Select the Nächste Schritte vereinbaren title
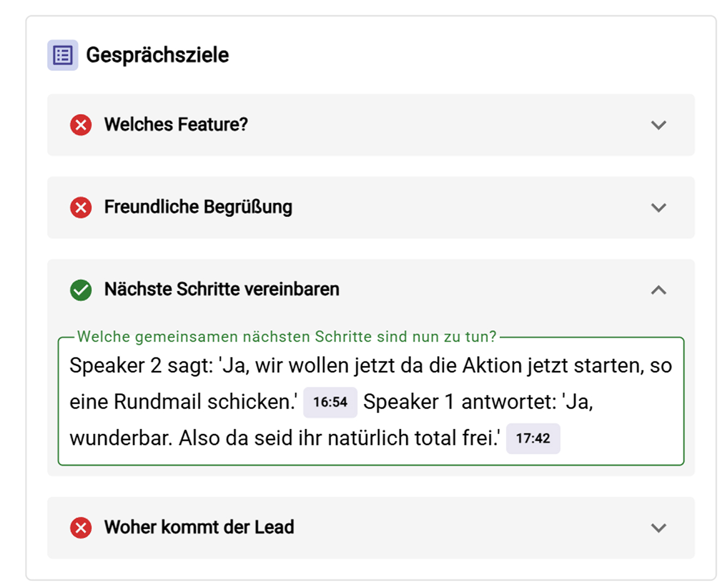The width and height of the screenshot is (726, 588). point(222,289)
